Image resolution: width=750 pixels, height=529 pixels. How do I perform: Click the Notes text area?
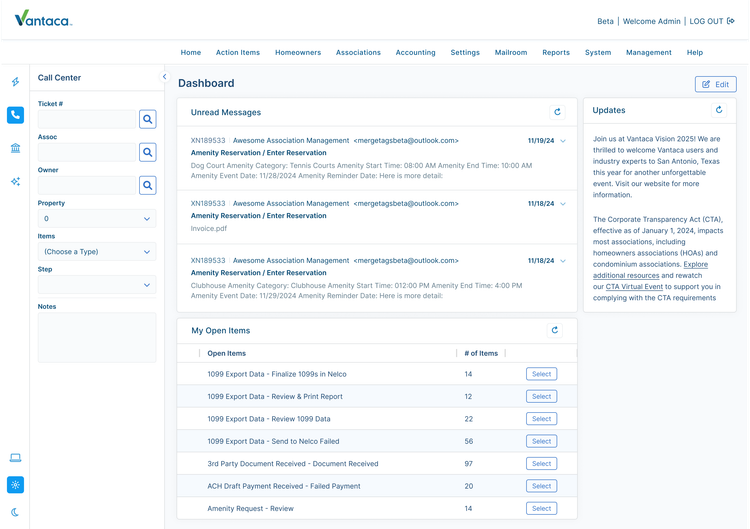pos(97,337)
